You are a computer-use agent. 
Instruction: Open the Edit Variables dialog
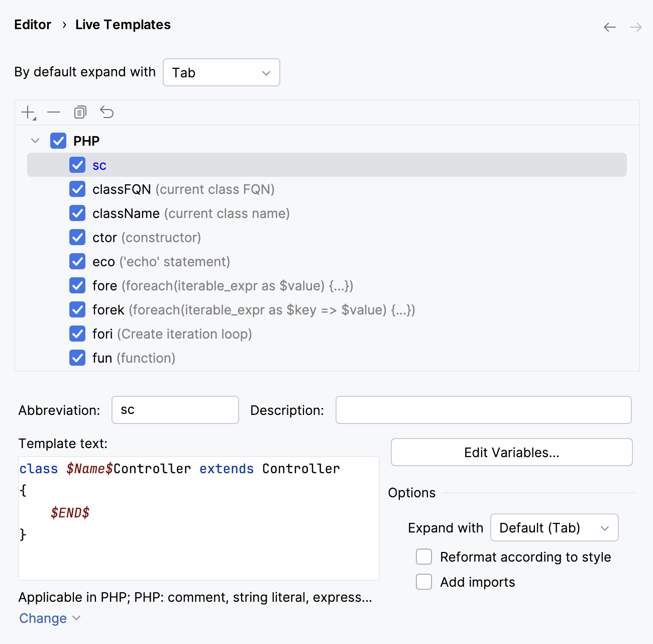pos(511,452)
